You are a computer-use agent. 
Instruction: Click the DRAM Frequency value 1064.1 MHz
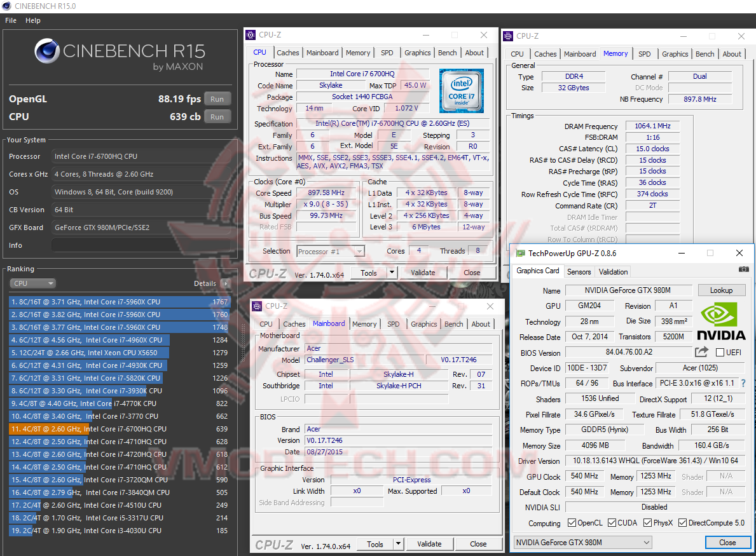click(x=652, y=126)
